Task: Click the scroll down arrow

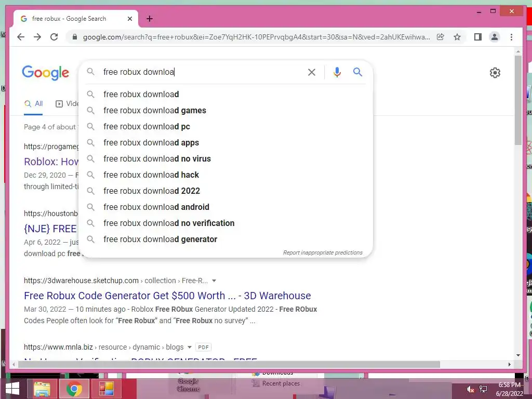Action: [518, 355]
